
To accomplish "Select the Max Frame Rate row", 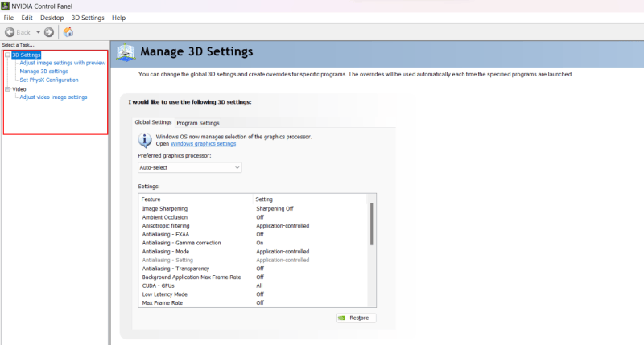I will pyautogui.click(x=253, y=302).
